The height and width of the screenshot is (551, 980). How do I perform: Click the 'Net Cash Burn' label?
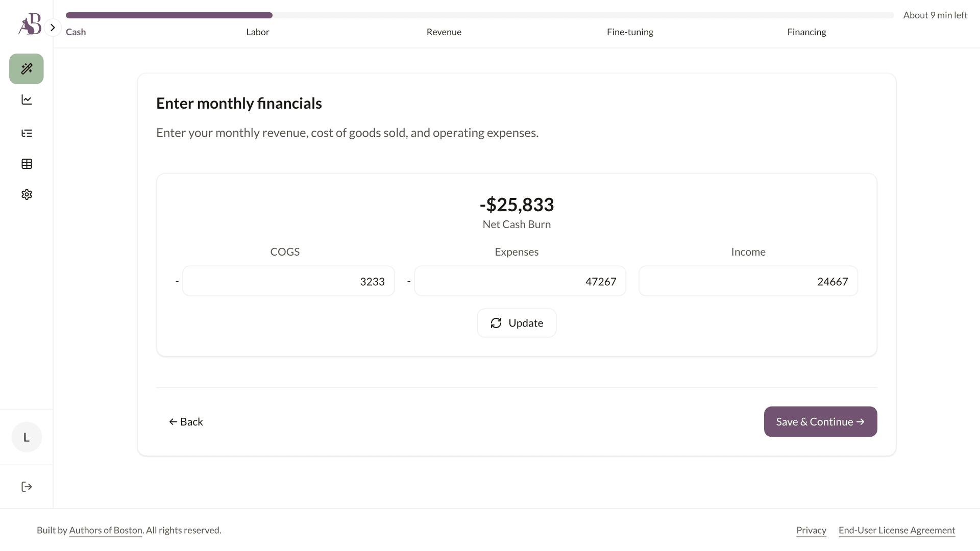pos(517,224)
